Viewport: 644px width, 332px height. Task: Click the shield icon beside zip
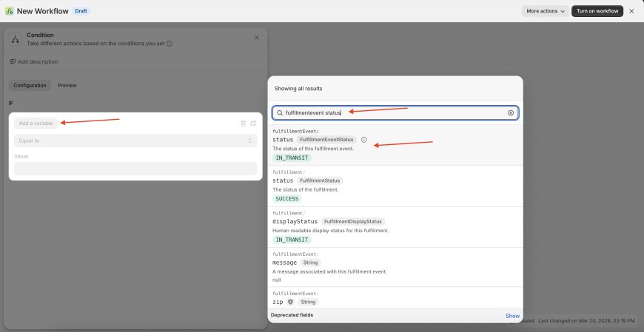click(290, 302)
